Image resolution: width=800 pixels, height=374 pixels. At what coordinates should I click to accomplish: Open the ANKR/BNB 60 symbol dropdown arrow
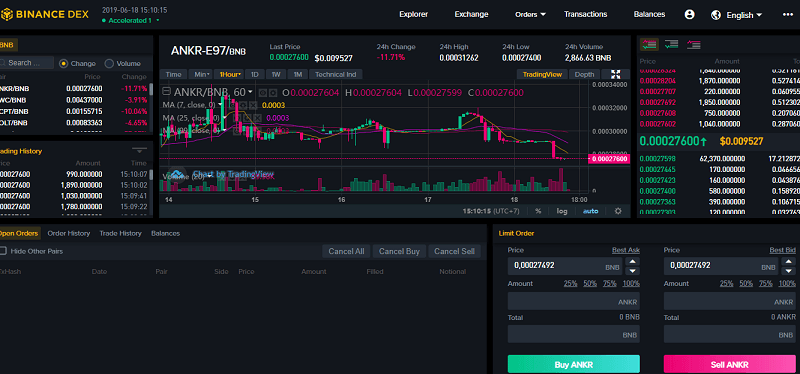pos(250,92)
